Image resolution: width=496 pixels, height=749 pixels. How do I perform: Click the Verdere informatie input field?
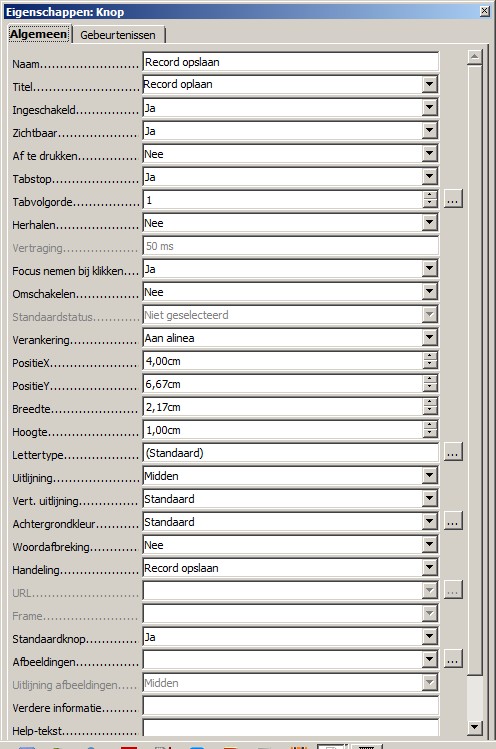291,706
